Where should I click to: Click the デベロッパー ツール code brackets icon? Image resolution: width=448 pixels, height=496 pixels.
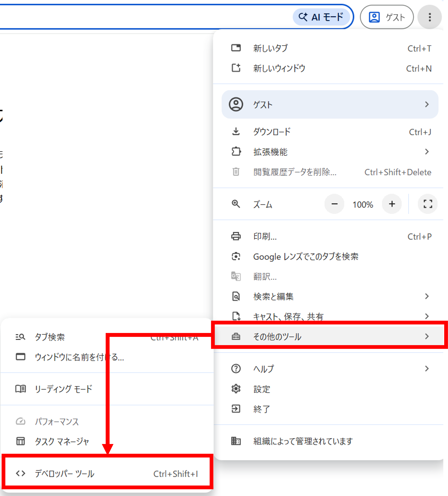20,473
